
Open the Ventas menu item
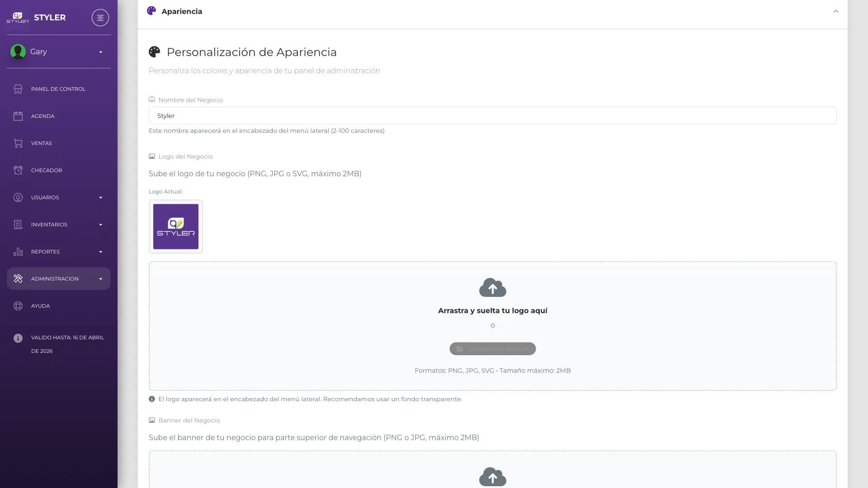(x=59, y=143)
